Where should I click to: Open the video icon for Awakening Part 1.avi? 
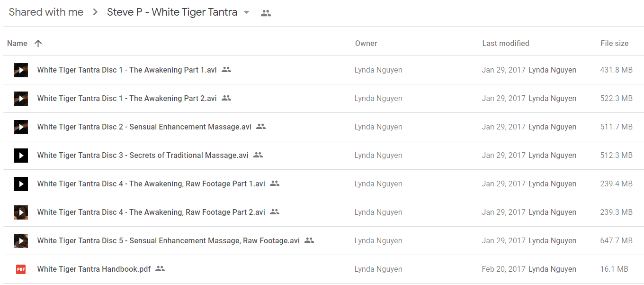pyautogui.click(x=21, y=70)
